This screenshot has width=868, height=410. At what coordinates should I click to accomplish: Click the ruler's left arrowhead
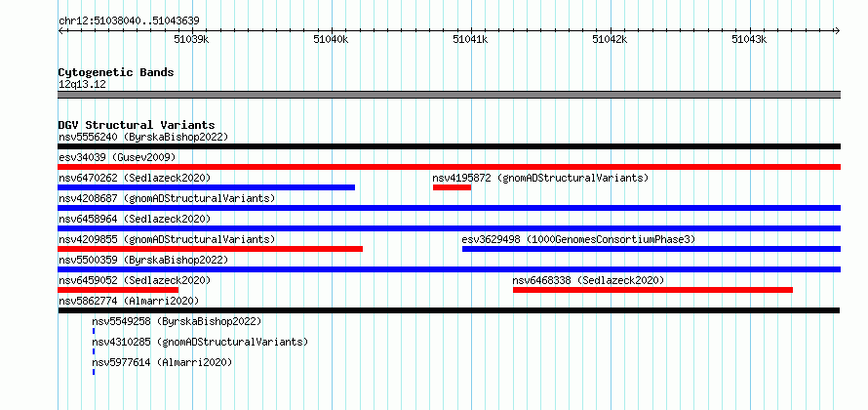pos(60,31)
